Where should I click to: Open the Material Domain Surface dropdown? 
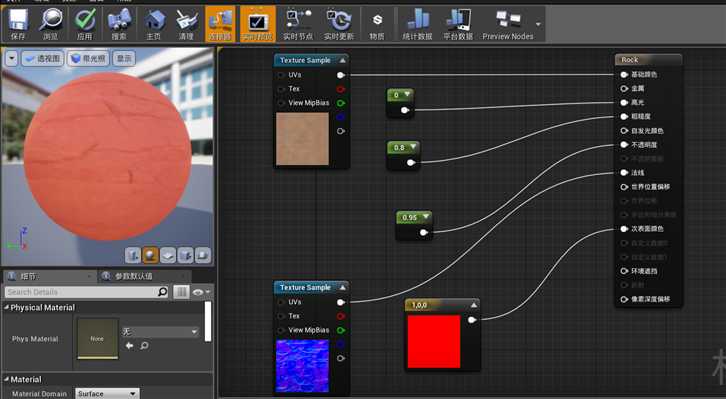107,394
